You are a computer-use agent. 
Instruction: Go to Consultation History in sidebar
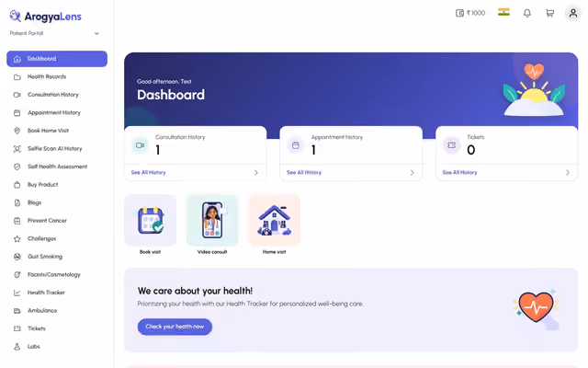click(x=57, y=95)
